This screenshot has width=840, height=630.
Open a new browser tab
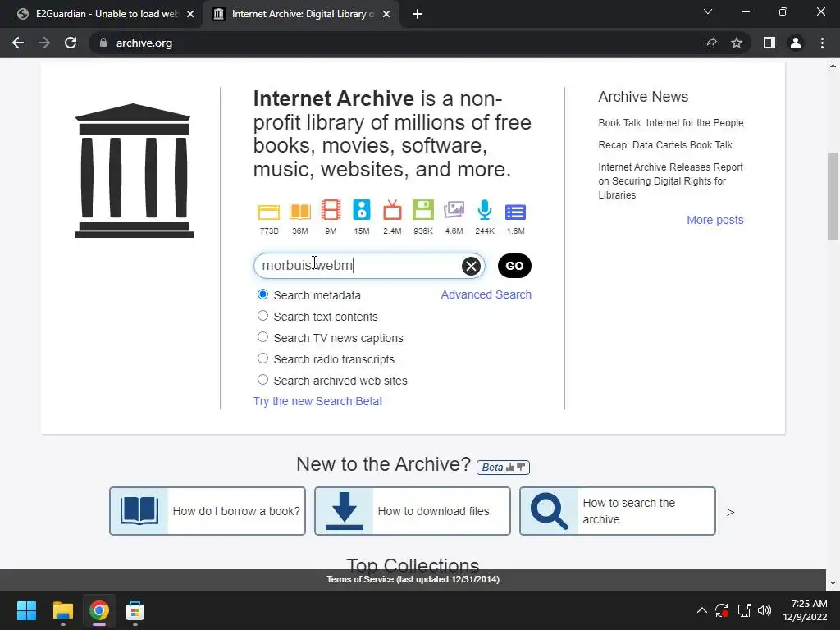(418, 15)
